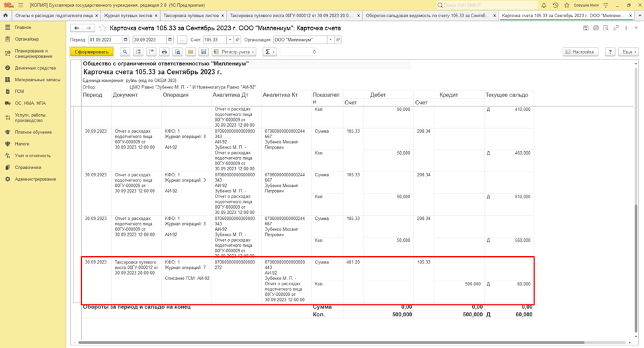Open the 1C main menu hamburger icon
Screen dimensions: 644x348
coord(20,5)
